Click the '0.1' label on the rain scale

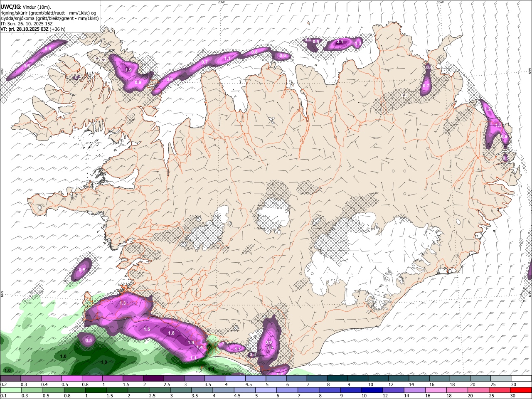coord(3,396)
